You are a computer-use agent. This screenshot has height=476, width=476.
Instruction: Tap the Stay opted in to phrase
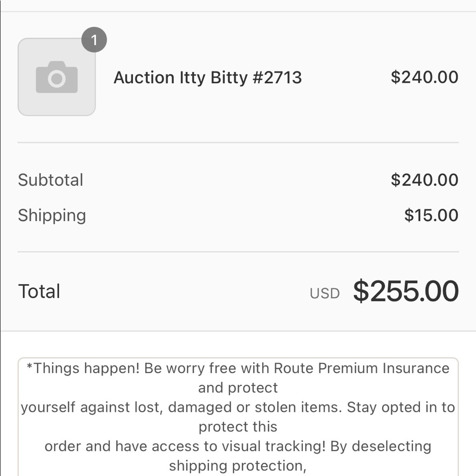tap(401, 407)
